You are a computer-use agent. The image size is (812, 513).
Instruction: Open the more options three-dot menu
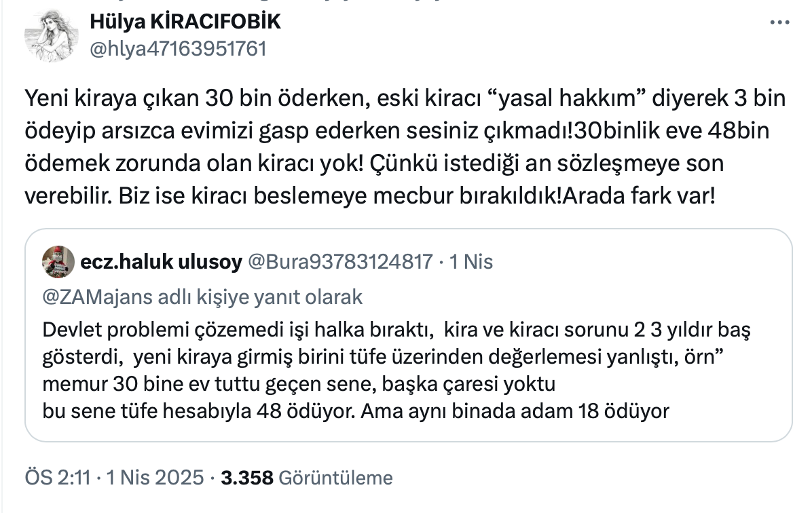click(x=778, y=23)
